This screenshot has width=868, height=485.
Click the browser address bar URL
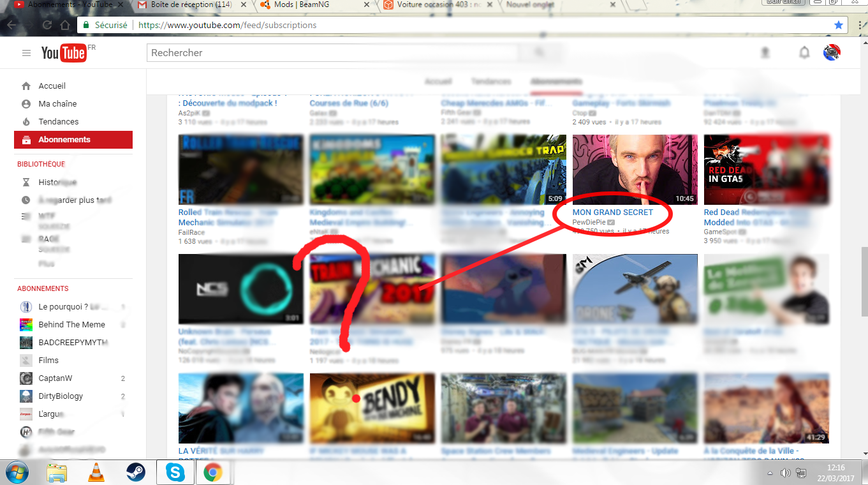pos(227,26)
